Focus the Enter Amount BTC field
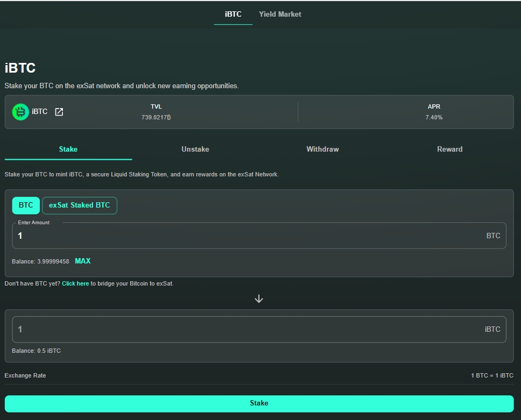This screenshot has width=521, height=420. coord(247,236)
